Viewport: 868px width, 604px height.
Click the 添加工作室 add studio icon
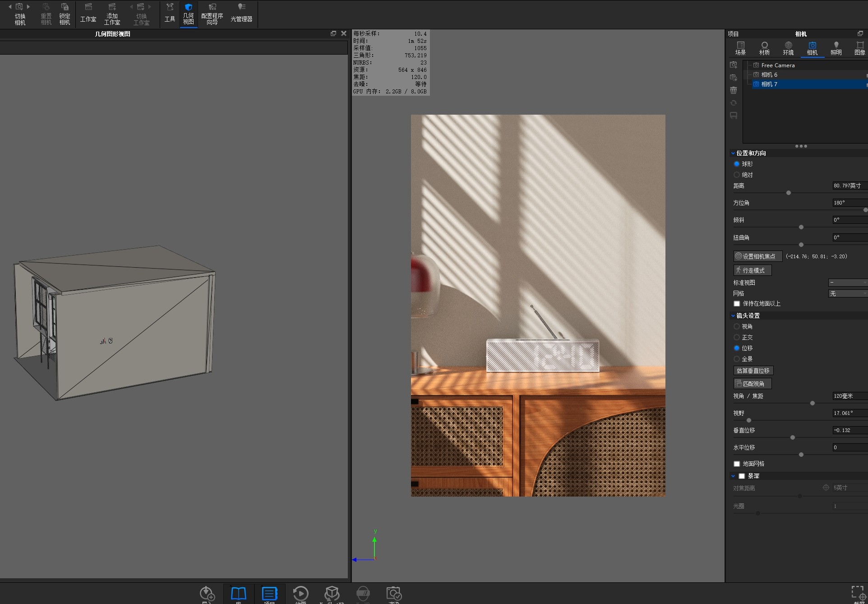(x=112, y=14)
